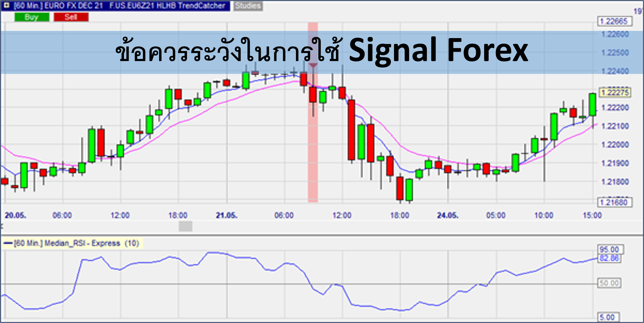This screenshot has height=323, width=644.
Task: Open the Studies button
Action: 248,6
